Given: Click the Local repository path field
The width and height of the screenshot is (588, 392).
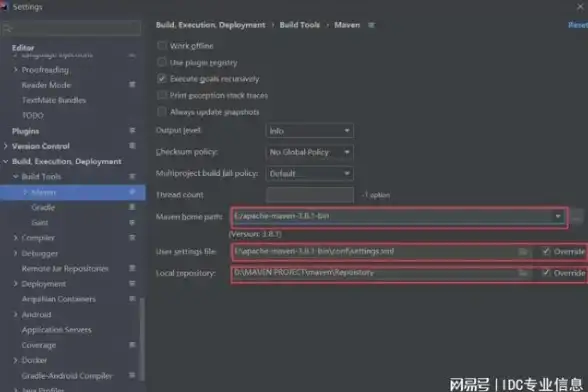Looking at the screenshot, I should click(x=375, y=273).
